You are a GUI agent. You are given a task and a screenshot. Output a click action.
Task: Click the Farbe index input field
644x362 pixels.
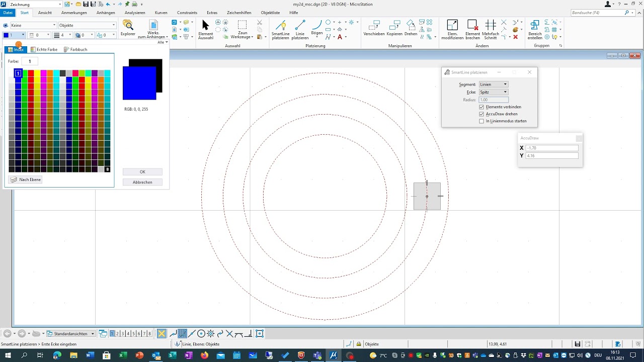click(30, 61)
